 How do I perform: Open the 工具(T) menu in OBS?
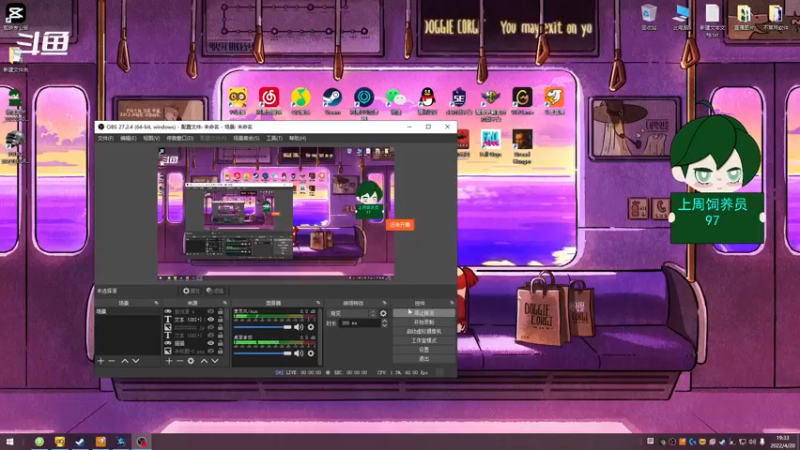pos(274,138)
